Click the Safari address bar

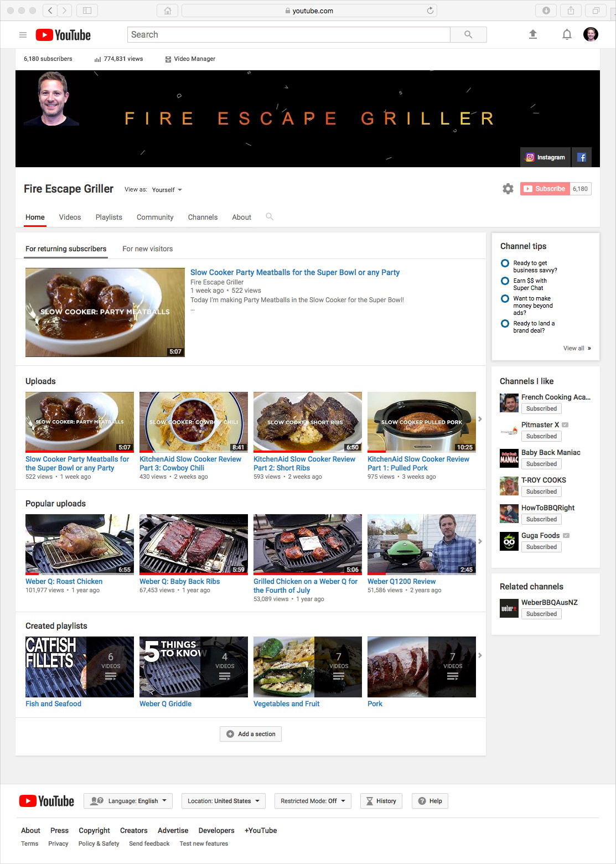(x=309, y=11)
